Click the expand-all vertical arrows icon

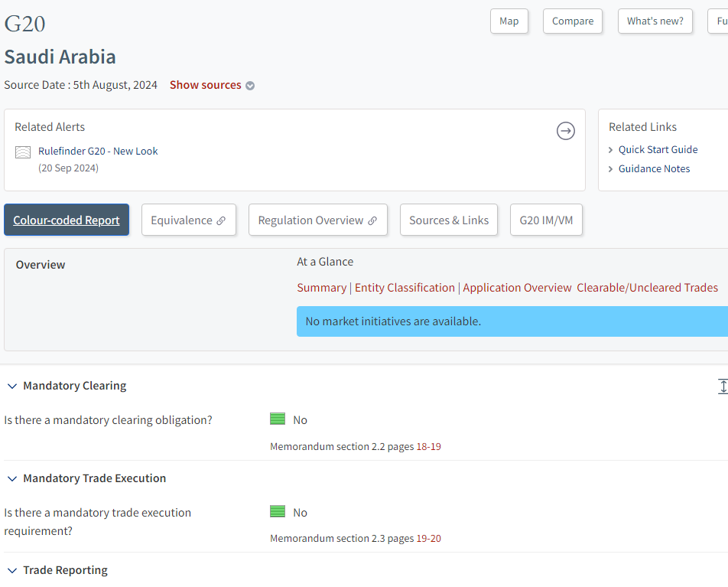point(722,386)
